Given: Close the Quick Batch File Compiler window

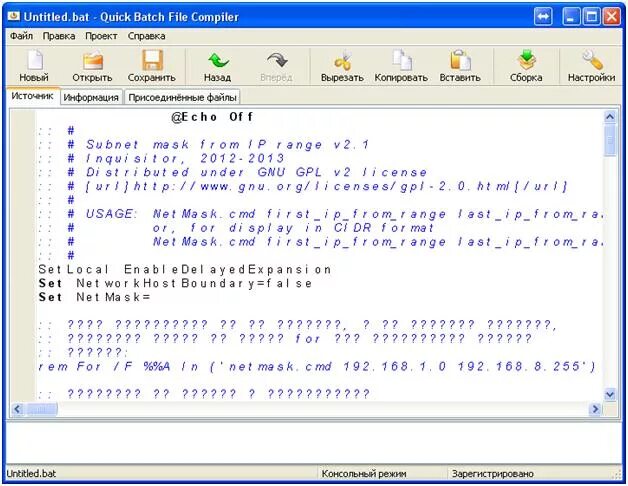Looking at the screenshot, I should pos(612,17).
